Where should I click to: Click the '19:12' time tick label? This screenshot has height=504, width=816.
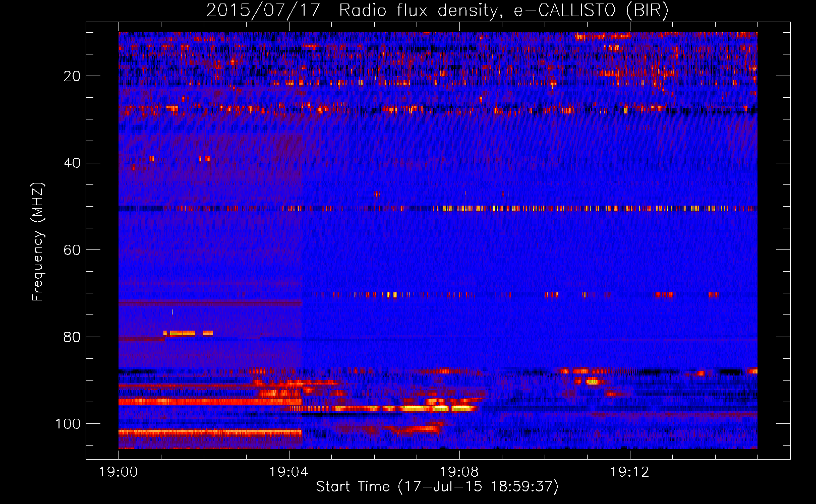pyautogui.click(x=630, y=472)
